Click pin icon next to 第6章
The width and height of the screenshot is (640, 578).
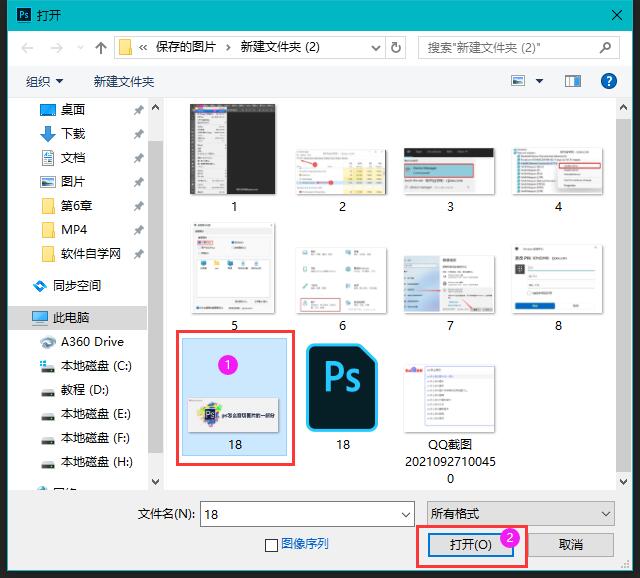tap(139, 206)
